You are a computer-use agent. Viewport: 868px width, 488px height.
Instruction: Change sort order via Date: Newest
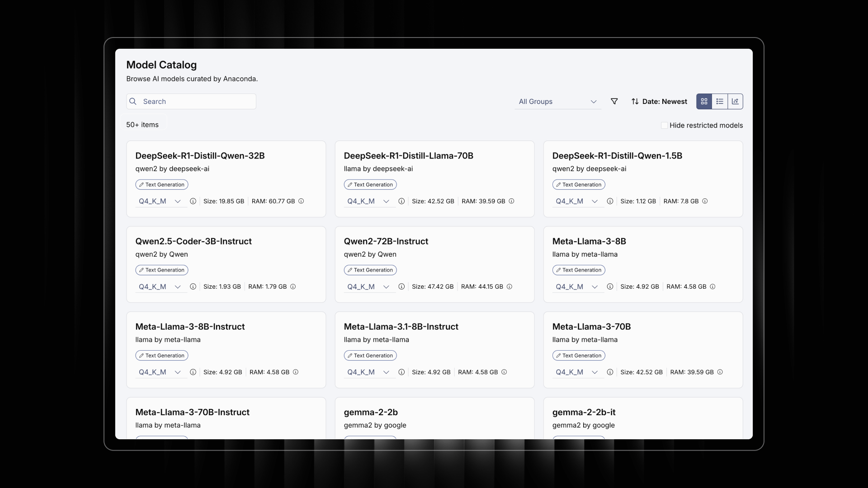click(x=665, y=101)
